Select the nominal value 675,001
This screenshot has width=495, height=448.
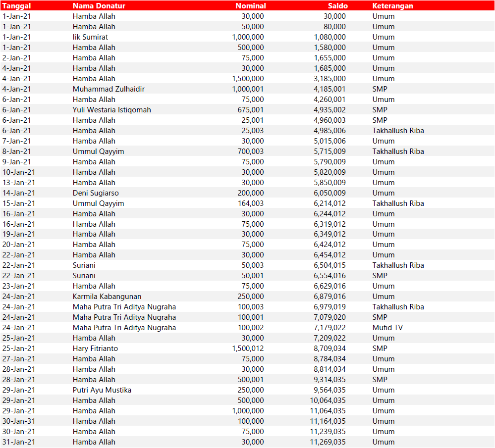pyautogui.click(x=251, y=110)
